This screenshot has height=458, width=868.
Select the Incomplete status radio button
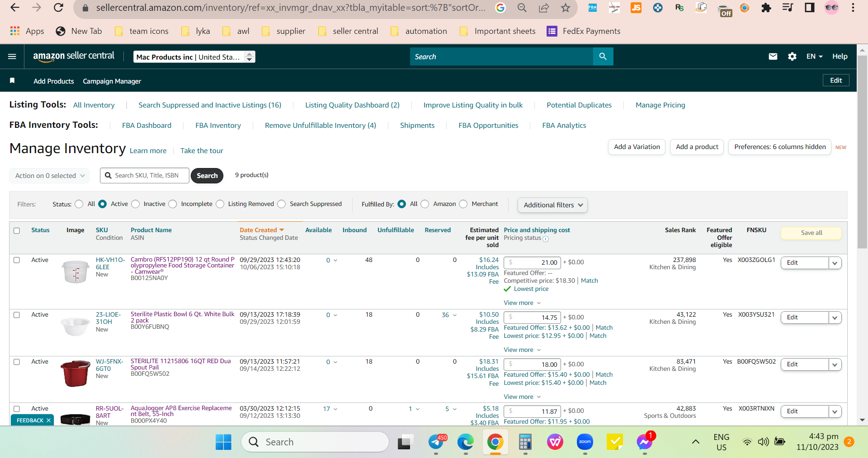(173, 204)
